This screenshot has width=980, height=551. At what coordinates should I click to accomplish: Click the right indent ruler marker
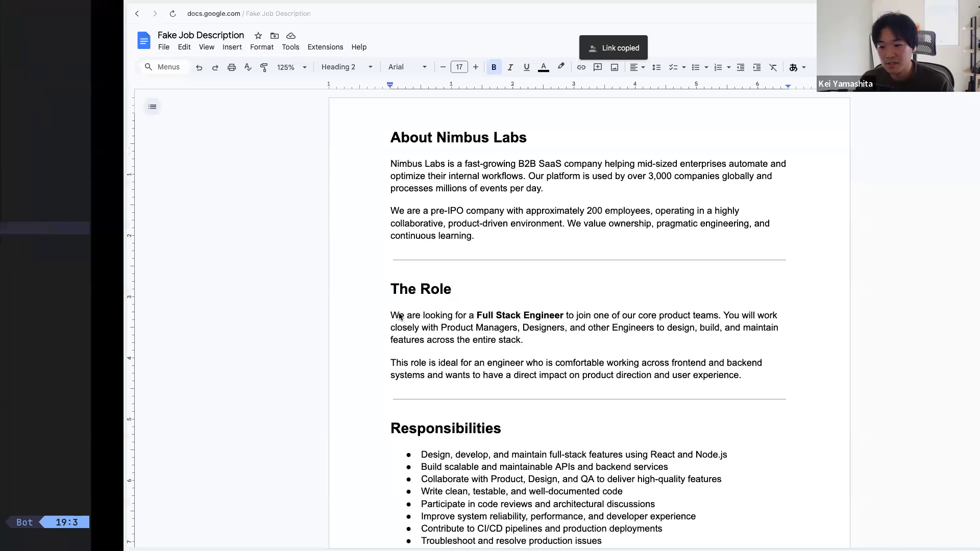(x=788, y=86)
